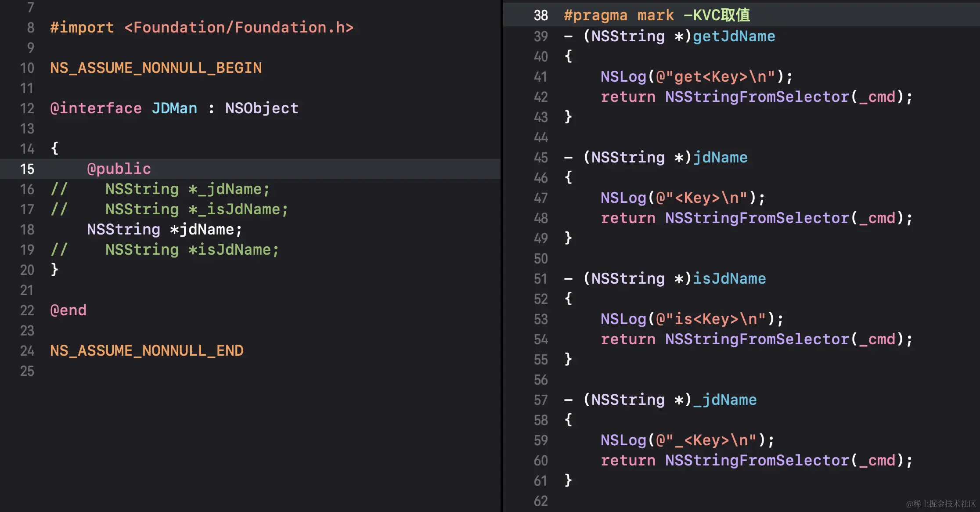This screenshot has height=512, width=980.
Task: Click NSString *jdName ivar declaration
Action: [x=164, y=230]
